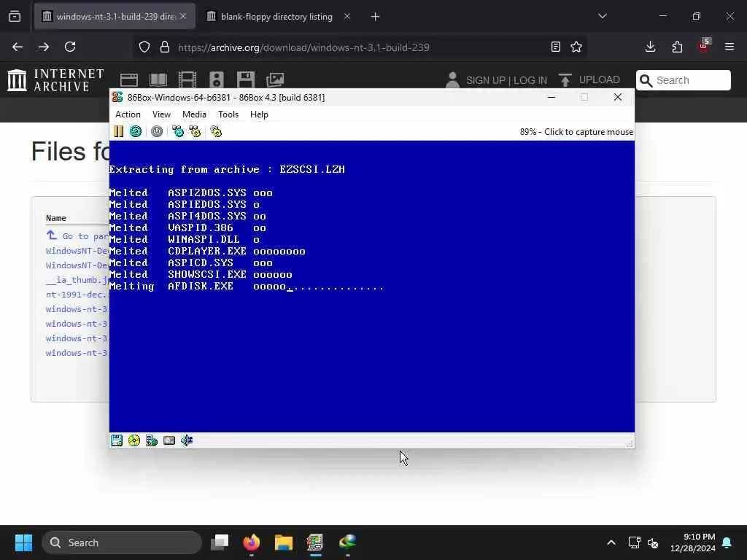
Task: Open Firefox downloads panel
Action: click(x=650, y=47)
